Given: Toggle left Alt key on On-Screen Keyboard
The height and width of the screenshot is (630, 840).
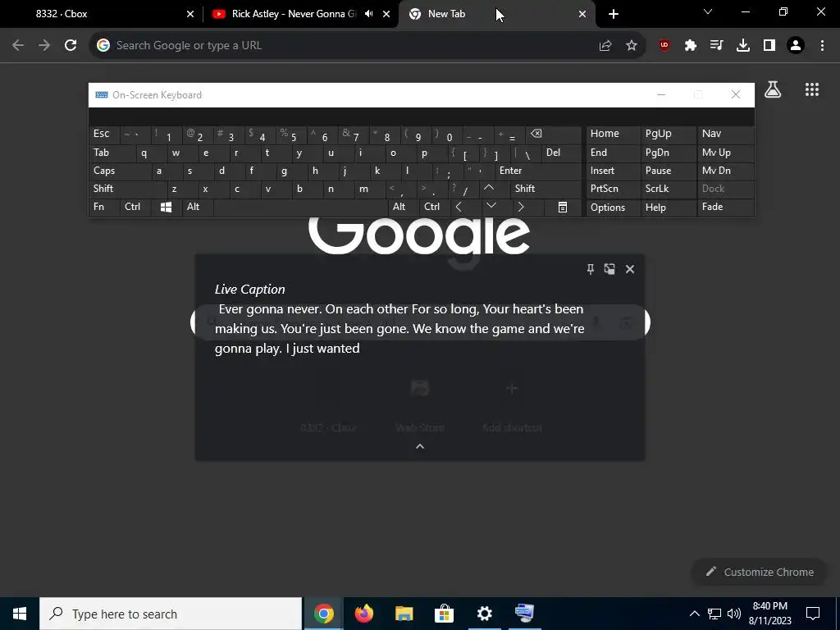Looking at the screenshot, I should 198,207.
